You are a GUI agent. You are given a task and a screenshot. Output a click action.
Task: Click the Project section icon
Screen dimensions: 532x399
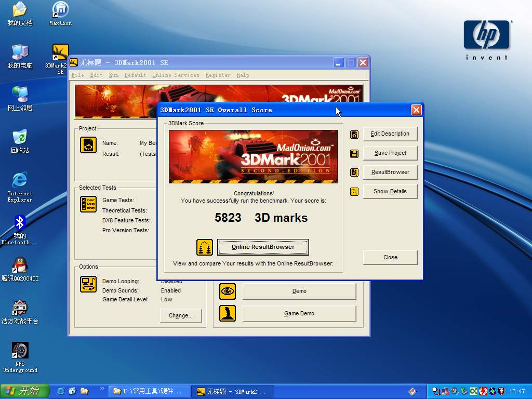(x=88, y=145)
